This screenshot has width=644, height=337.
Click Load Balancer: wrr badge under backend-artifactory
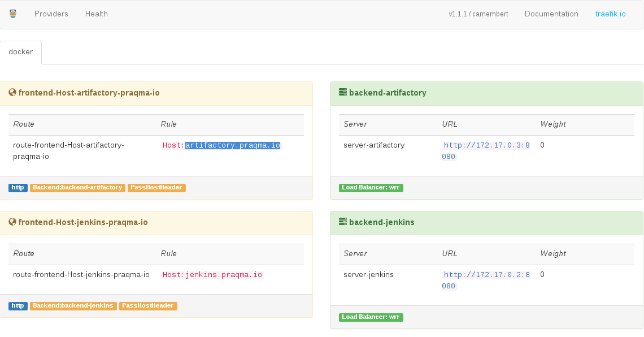pyautogui.click(x=371, y=188)
